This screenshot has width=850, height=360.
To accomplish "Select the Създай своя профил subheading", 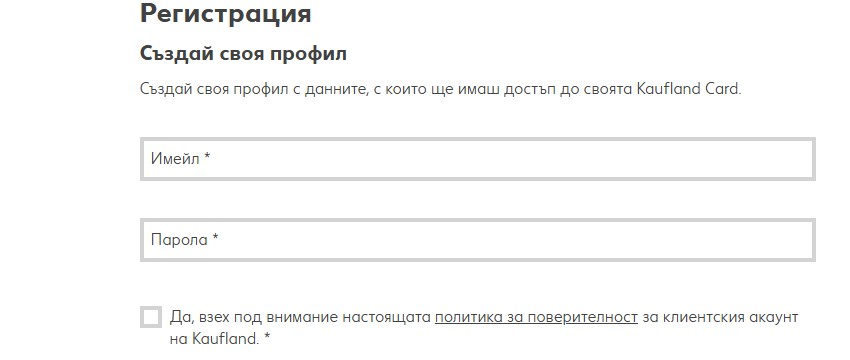I will click(x=243, y=54).
